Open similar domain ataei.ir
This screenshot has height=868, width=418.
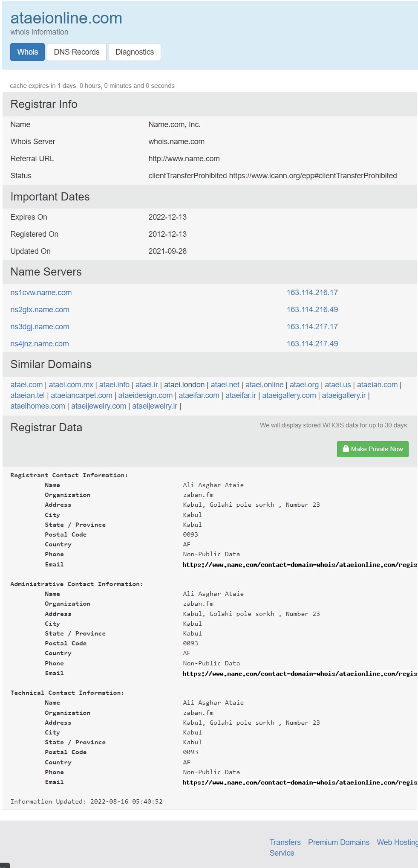pos(147,385)
